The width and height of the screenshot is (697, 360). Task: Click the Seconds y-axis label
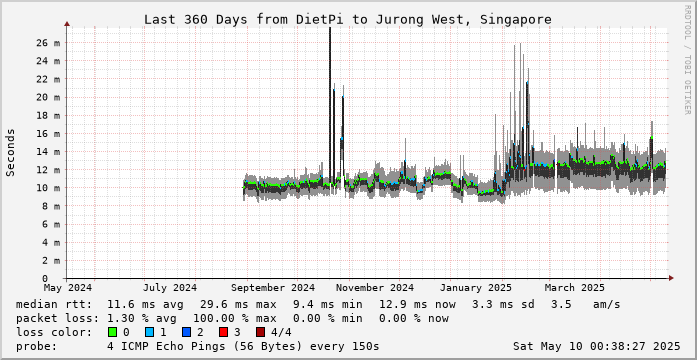pos(11,152)
